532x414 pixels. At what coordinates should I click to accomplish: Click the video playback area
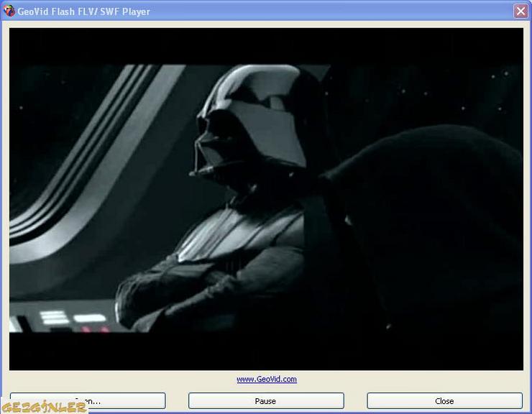(266, 199)
